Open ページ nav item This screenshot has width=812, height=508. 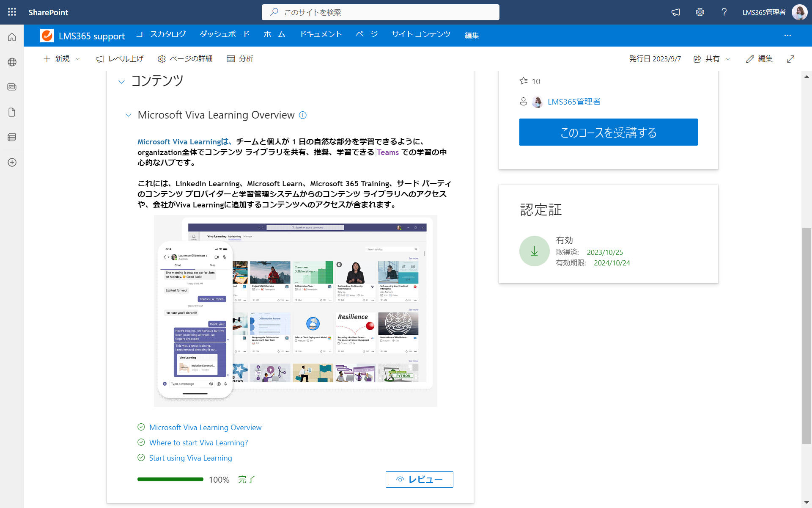tap(367, 34)
